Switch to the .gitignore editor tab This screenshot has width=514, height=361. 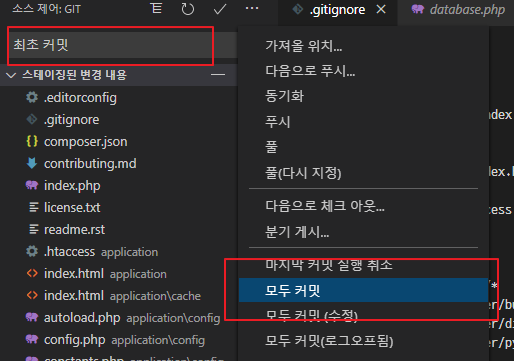(337, 10)
